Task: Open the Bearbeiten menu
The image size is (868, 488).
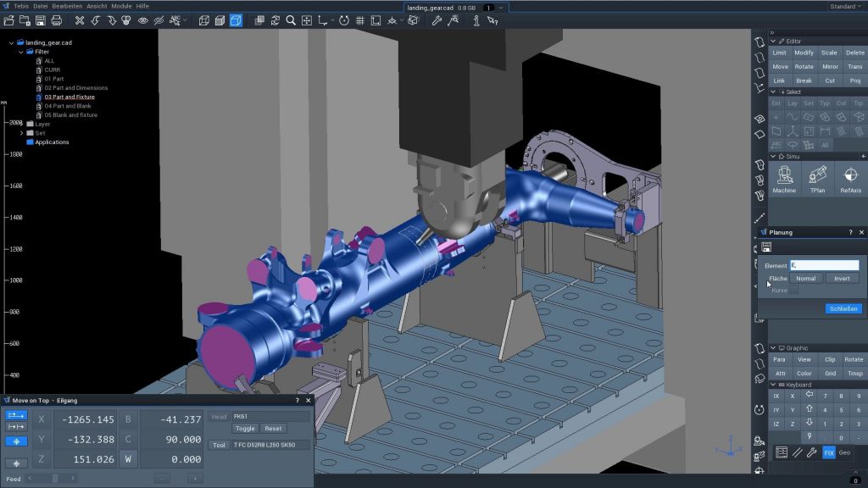Action: 67,6
